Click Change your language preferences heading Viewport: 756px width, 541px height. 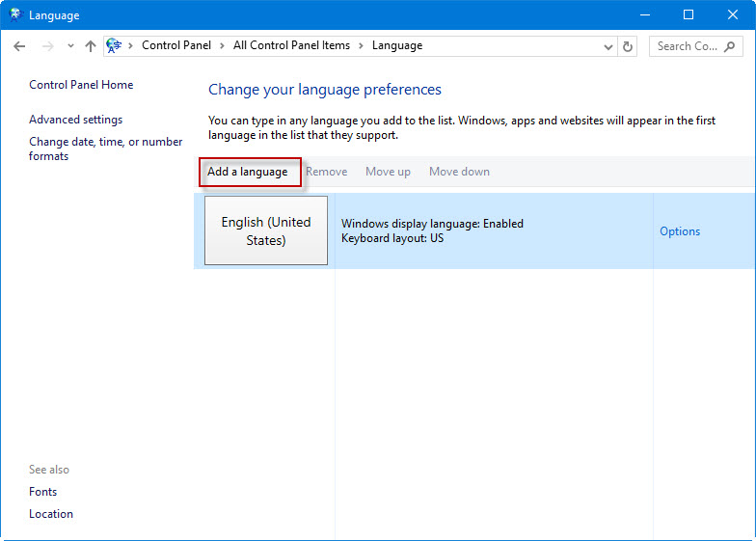pos(324,90)
